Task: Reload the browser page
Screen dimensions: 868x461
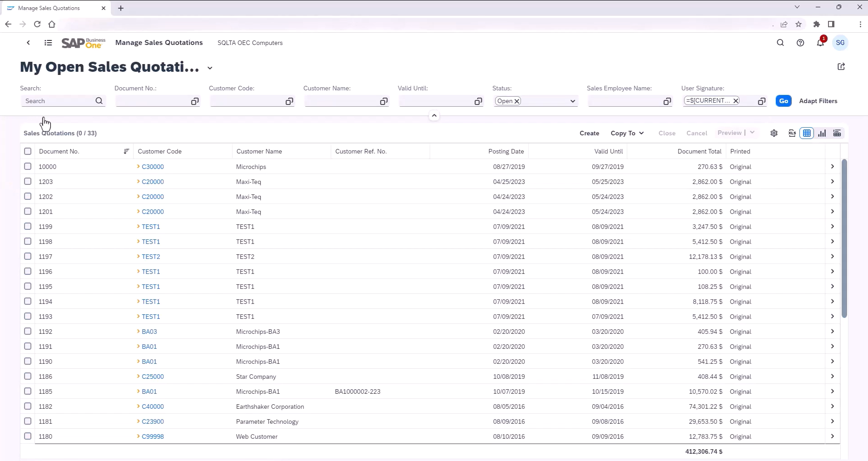Action: click(x=37, y=24)
